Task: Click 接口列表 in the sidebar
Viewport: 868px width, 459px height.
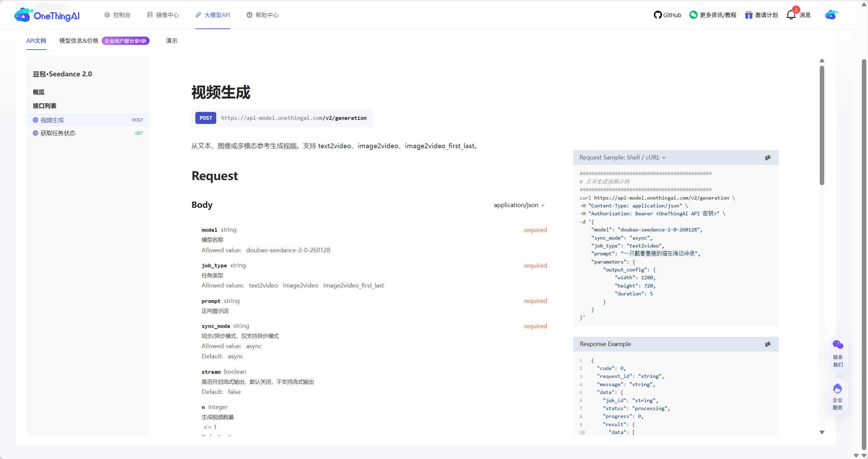Action: 44,106
